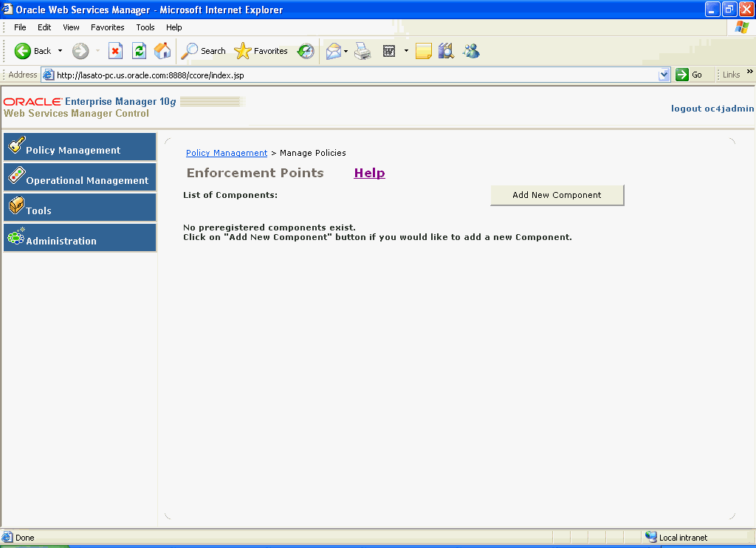The image size is (756, 548).
Task: Click the Edit with Word icon
Action: pos(388,51)
